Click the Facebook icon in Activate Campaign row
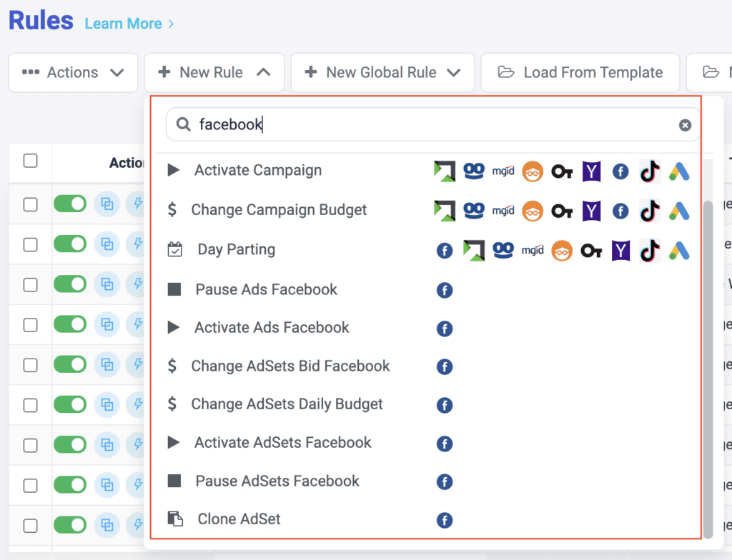732x560 pixels. (620, 171)
